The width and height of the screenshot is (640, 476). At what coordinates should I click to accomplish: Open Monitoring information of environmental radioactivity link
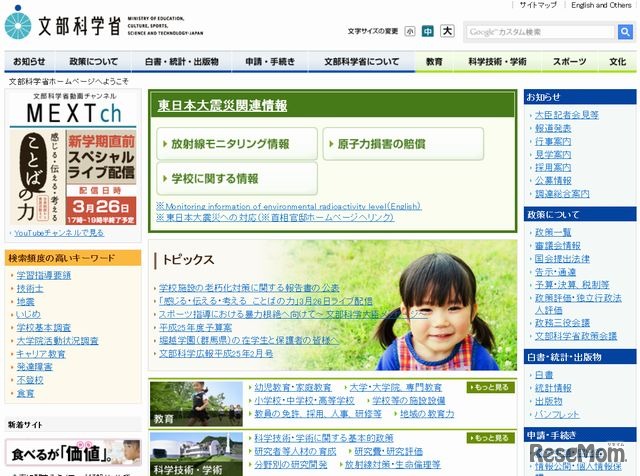pyautogui.click(x=289, y=206)
